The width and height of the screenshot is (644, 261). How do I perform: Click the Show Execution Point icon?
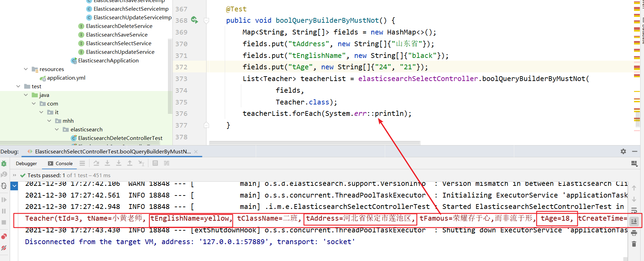point(82,163)
